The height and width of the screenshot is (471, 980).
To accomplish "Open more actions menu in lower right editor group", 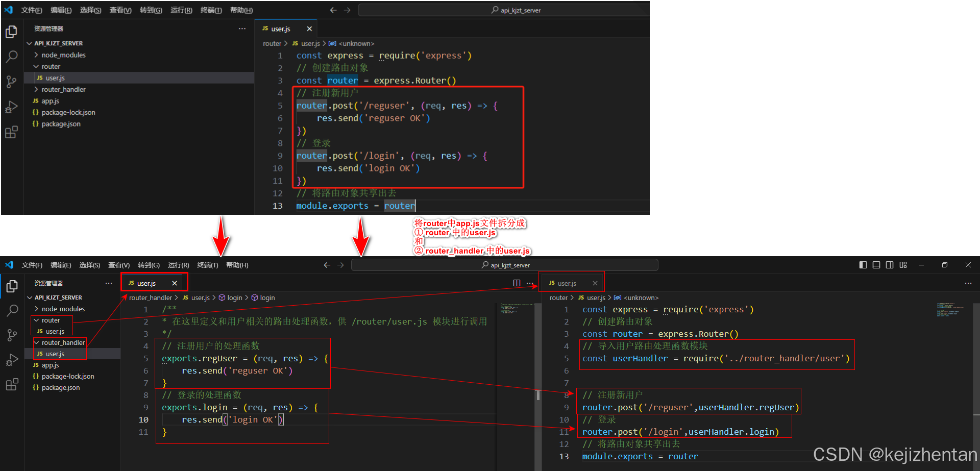I will [968, 283].
